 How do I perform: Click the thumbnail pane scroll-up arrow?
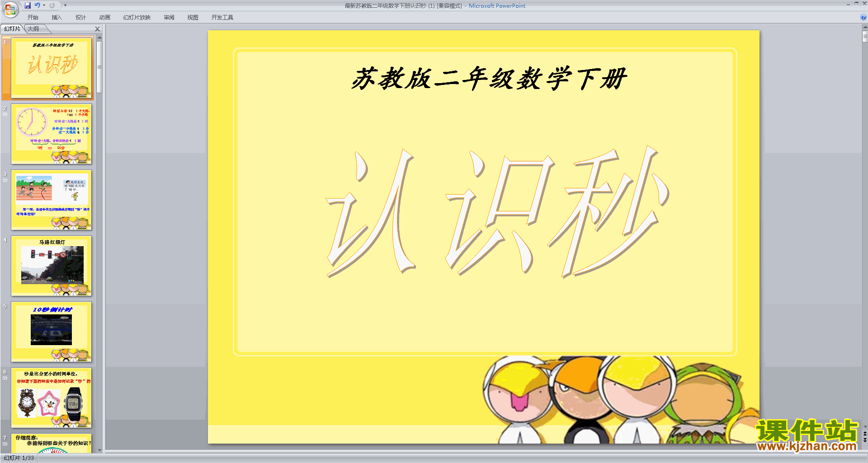(x=99, y=38)
